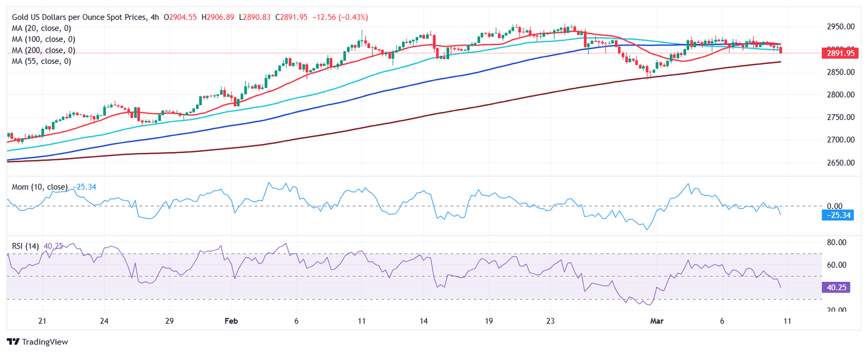Screen dimensions: 868x353
Task: Click the MA (100, close, 0) legend
Action: pyautogui.click(x=45, y=40)
